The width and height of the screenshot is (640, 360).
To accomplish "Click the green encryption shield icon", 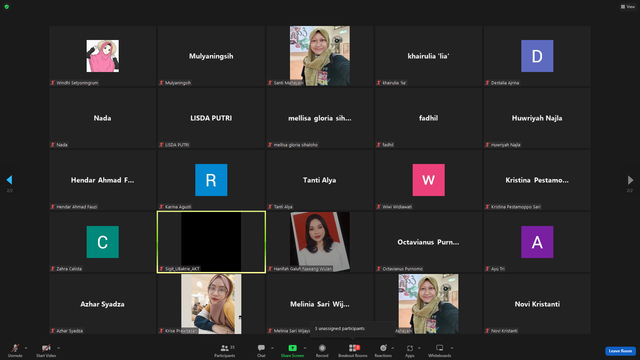I will coord(7,7).
